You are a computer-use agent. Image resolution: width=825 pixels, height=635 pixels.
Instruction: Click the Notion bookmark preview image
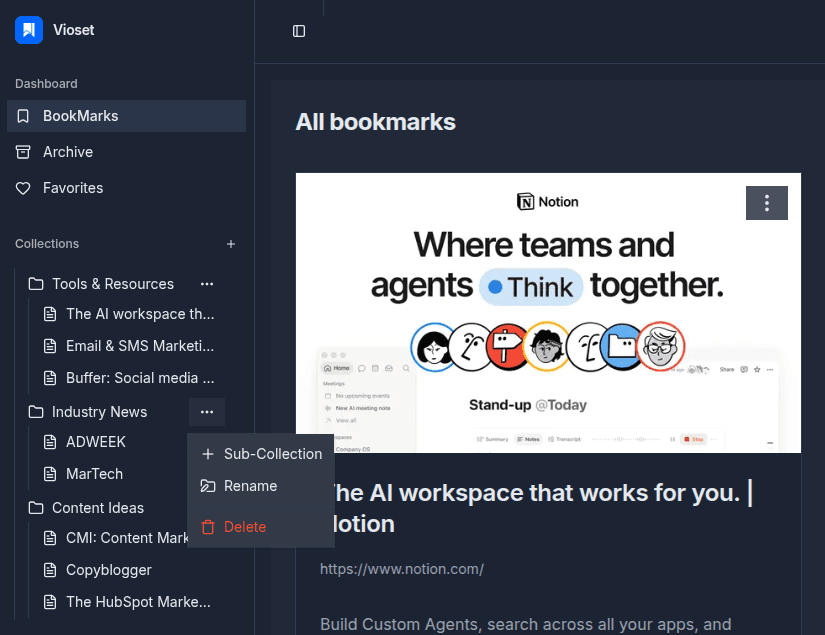point(548,313)
